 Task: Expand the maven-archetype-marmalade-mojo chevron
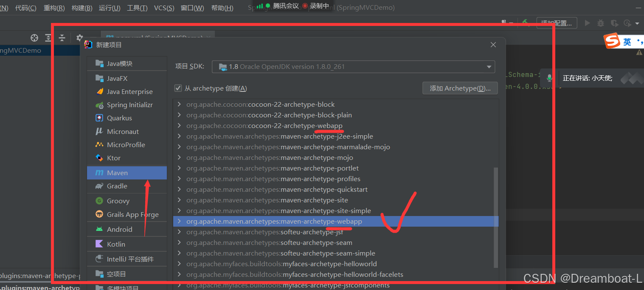tap(179, 147)
